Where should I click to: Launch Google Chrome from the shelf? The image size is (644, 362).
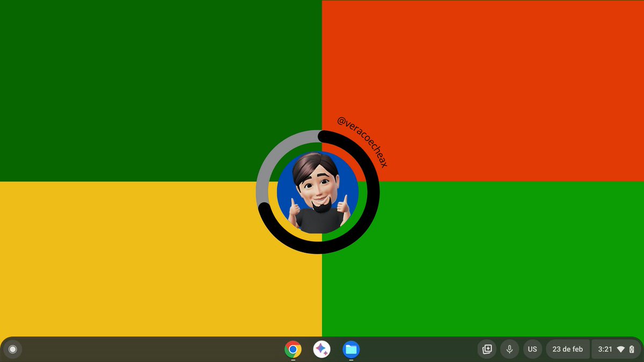click(293, 349)
